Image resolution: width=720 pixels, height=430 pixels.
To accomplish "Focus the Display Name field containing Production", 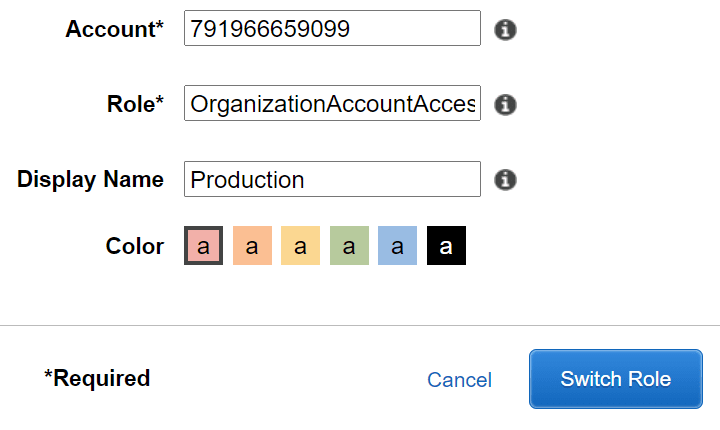I will (332, 180).
